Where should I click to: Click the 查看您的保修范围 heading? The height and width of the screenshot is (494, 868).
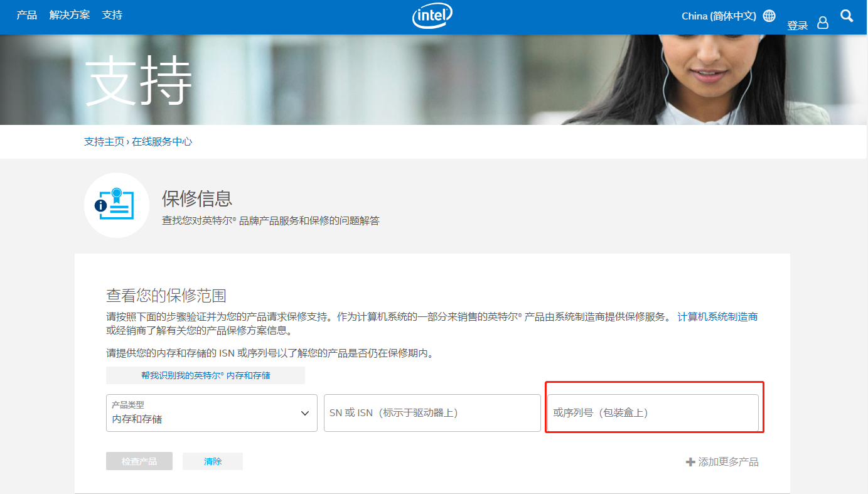tap(166, 296)
